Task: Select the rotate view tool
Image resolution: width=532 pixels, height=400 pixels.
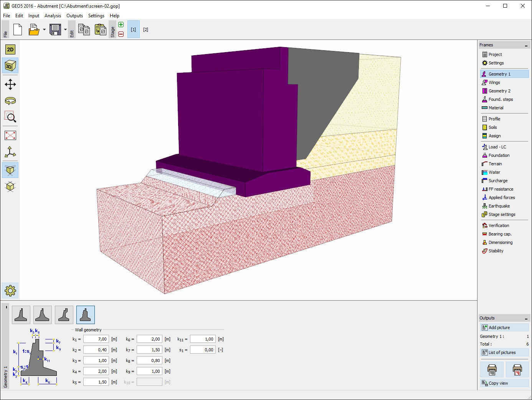Action: point(10,101)
